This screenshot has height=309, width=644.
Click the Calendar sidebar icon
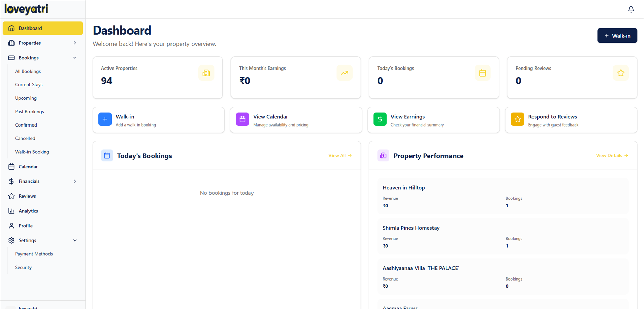pos(12,167)
